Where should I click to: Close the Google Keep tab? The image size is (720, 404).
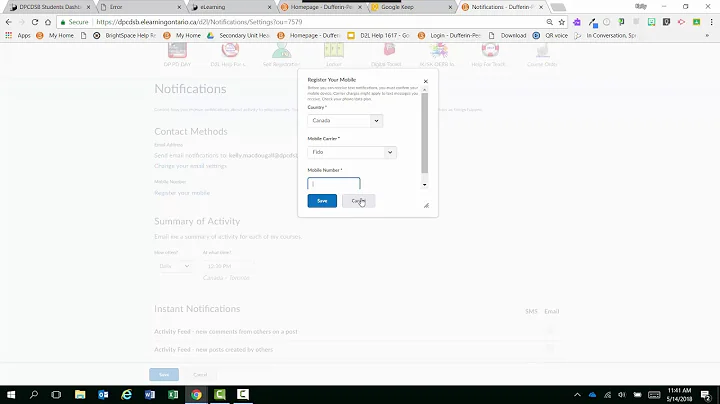450,7
